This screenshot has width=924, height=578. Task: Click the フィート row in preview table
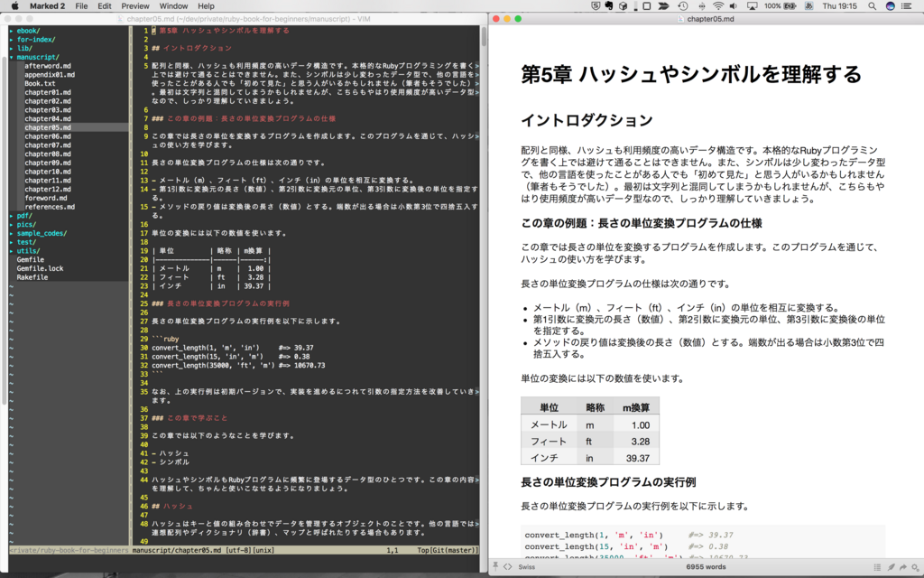click(x=590, y=441)
